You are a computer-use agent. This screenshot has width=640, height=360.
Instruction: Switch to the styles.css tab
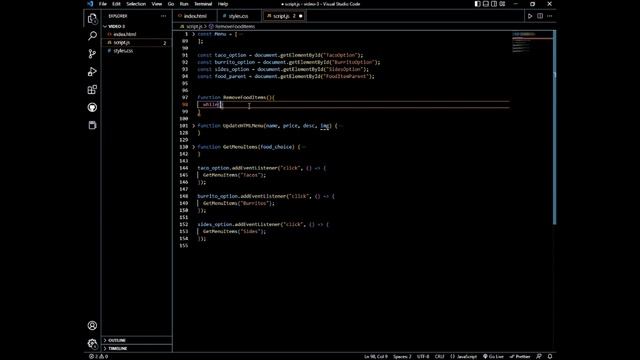[238, 16]
